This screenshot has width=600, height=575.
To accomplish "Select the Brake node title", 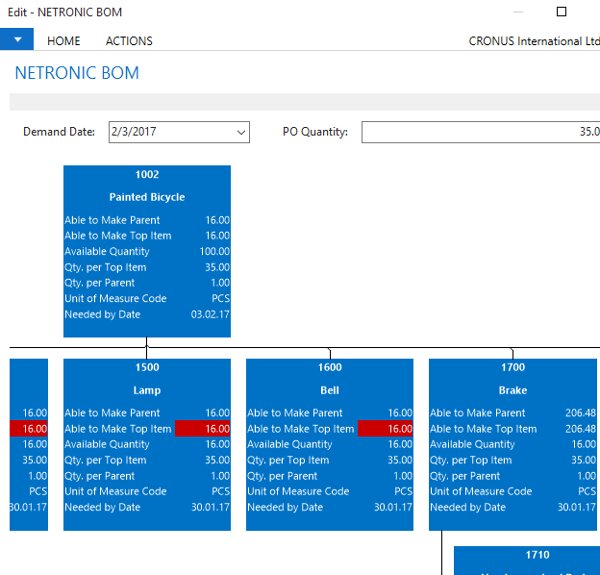I will 513,391.
